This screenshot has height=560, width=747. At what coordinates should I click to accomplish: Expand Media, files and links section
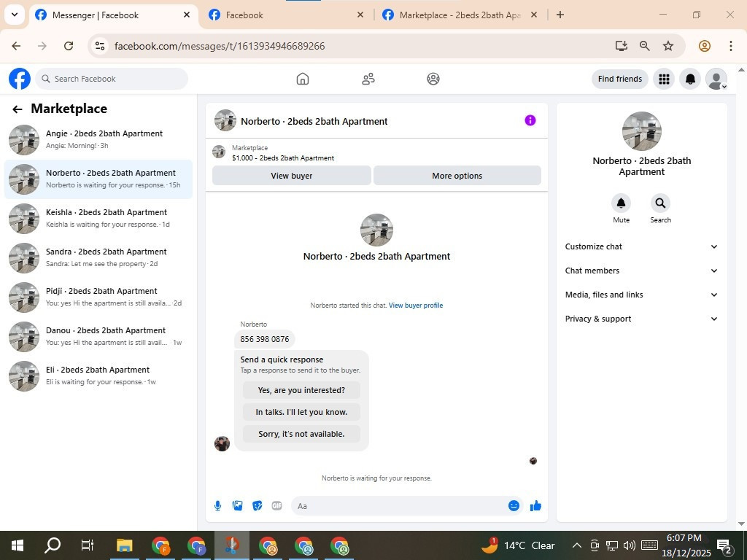click(641, 295)
